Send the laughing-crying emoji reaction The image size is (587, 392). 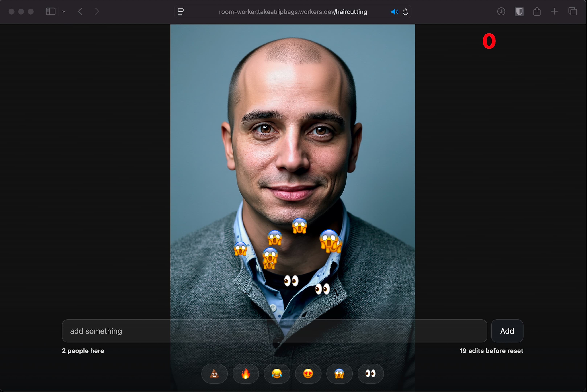[x=277, y=374]
